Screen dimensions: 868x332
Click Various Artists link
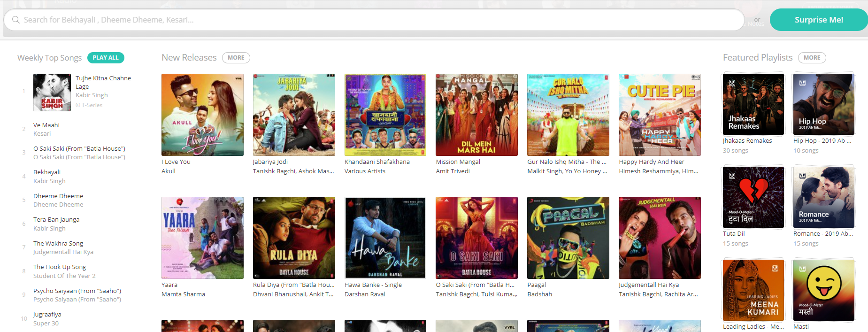coord(365,171)
